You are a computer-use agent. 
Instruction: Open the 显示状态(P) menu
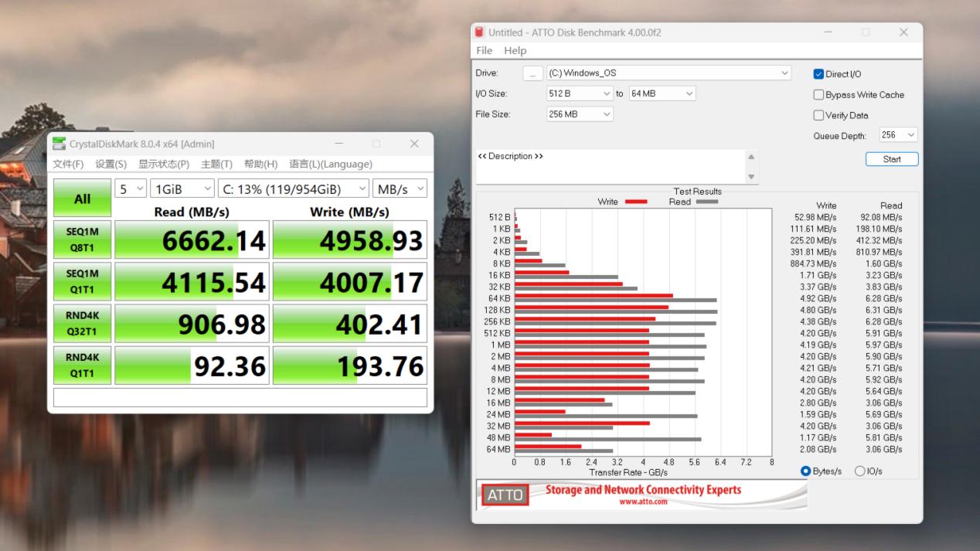click(x=164, y=164)
